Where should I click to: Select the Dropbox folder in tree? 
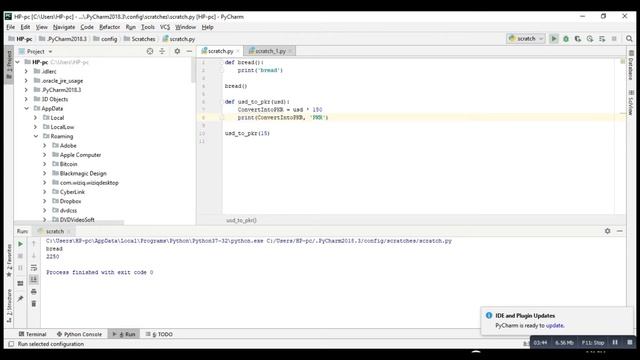pyautogui.click(x=70, y=201)
